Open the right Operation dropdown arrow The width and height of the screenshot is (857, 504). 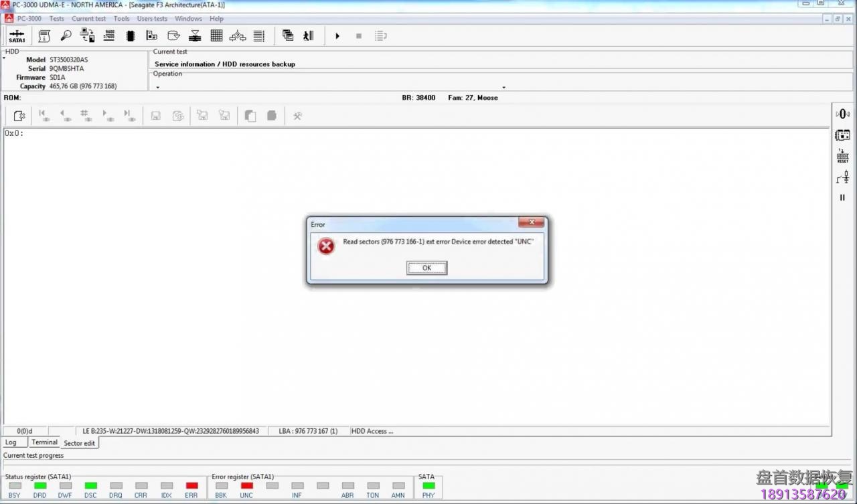pyautogui.click(x=503, y=87)
